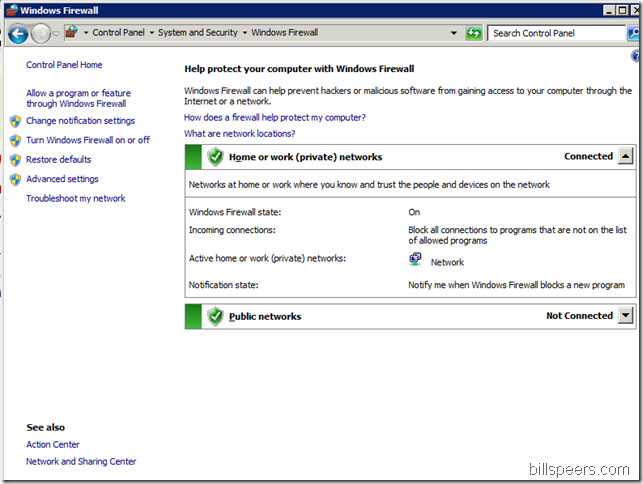
Task: Click the firewall icon in address bar
Action: tap(71, 32)
